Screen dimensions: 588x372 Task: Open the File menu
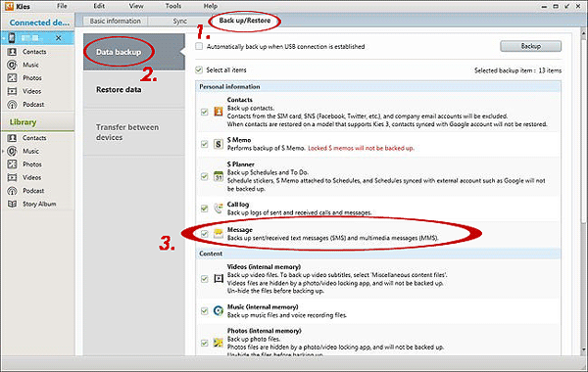tap(63, 6)
